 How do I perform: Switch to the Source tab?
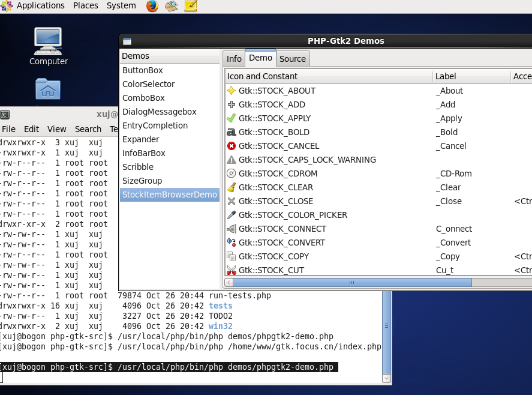[x=293, y=58]
